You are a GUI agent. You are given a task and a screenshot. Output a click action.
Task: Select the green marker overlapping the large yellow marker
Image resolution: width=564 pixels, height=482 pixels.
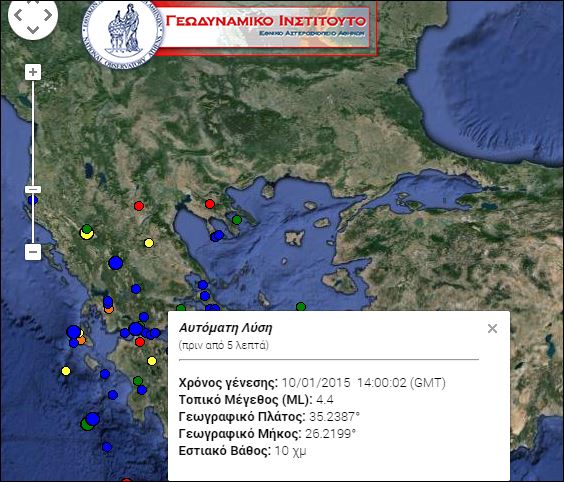(87, 228)
